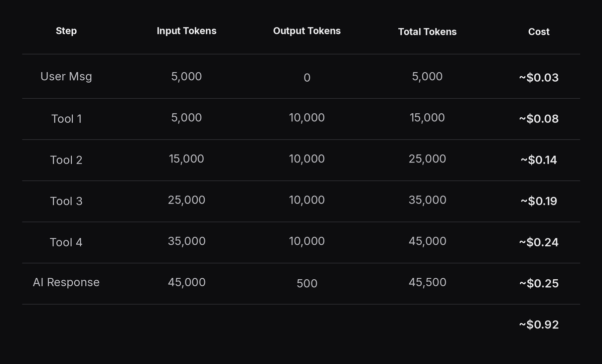Click the Tool 2 step cell
This screenshot has height=364, width=602.
coord(66,159)
